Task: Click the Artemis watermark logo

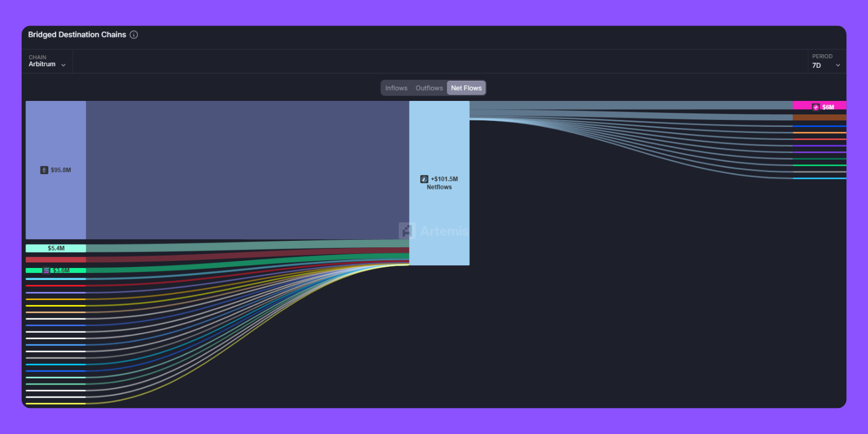Action: [x=407, y=231]
